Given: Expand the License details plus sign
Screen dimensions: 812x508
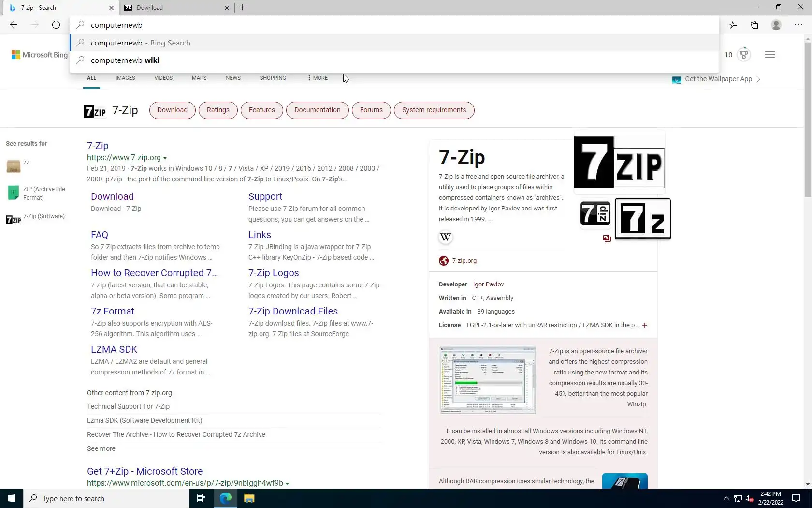Looking at the screenshot, I should (x=645, y=325).
